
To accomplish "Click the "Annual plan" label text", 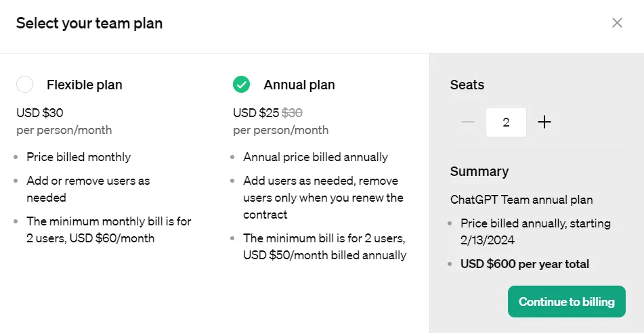I will tap(299, 85).
